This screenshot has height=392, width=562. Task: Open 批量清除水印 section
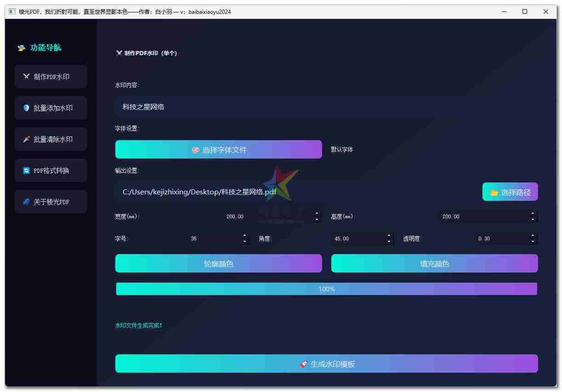[51, 139]
